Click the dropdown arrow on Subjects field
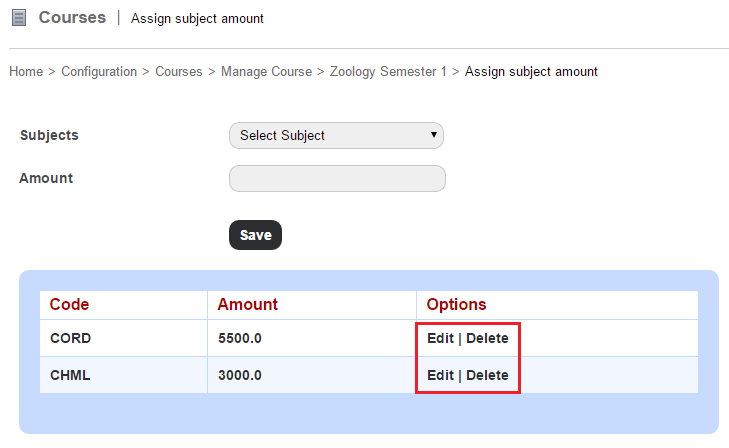The width and height of the screenshot is (729, 448). click(x=433, y=135)
